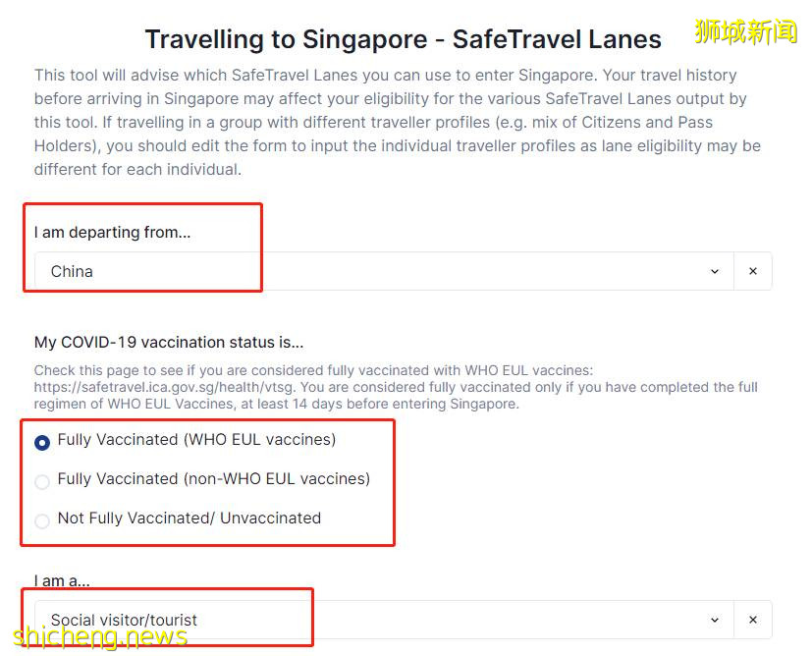Click the 'Not Fully Vaccinated/ Unvaccinated' label text
Image resolution: width=812 pixels, height=656 pixels.
tap(189, 518)
